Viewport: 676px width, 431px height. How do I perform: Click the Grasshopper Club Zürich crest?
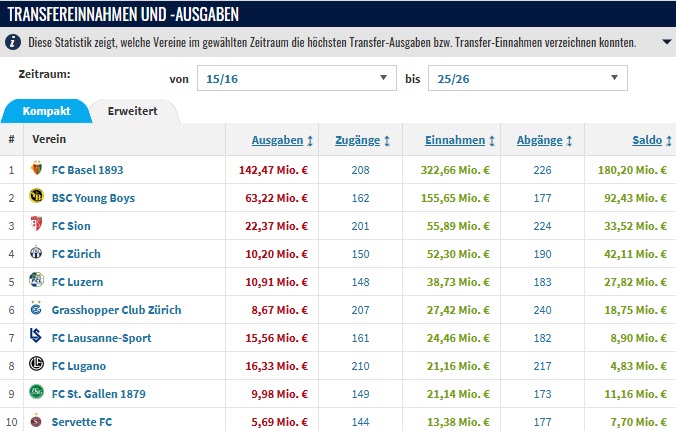click(x=38, y=310)
